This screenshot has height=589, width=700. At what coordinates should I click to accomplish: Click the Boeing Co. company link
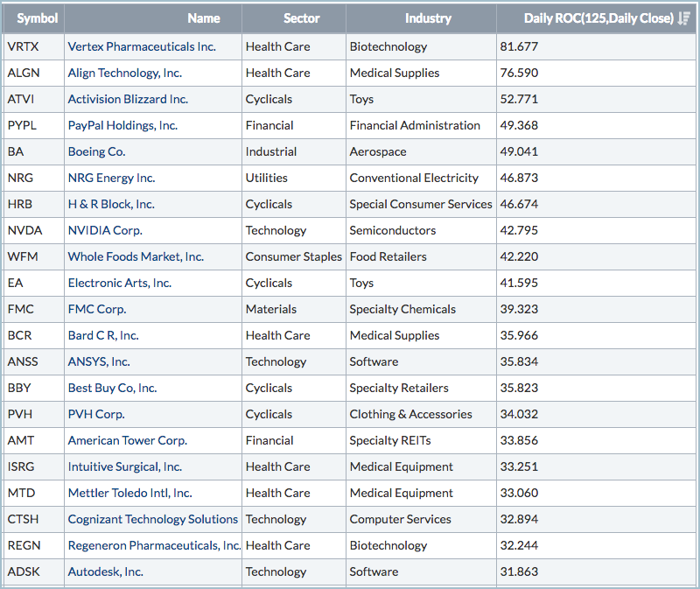point(96,151)
